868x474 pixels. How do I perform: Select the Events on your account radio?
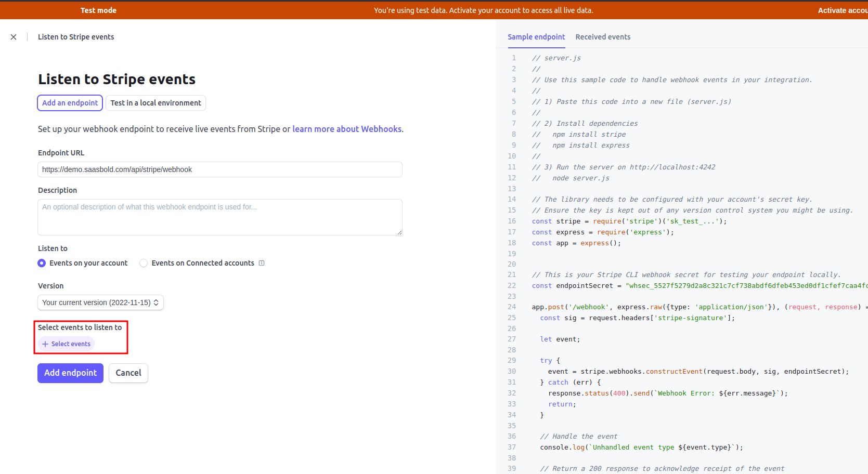coord(42,263)
